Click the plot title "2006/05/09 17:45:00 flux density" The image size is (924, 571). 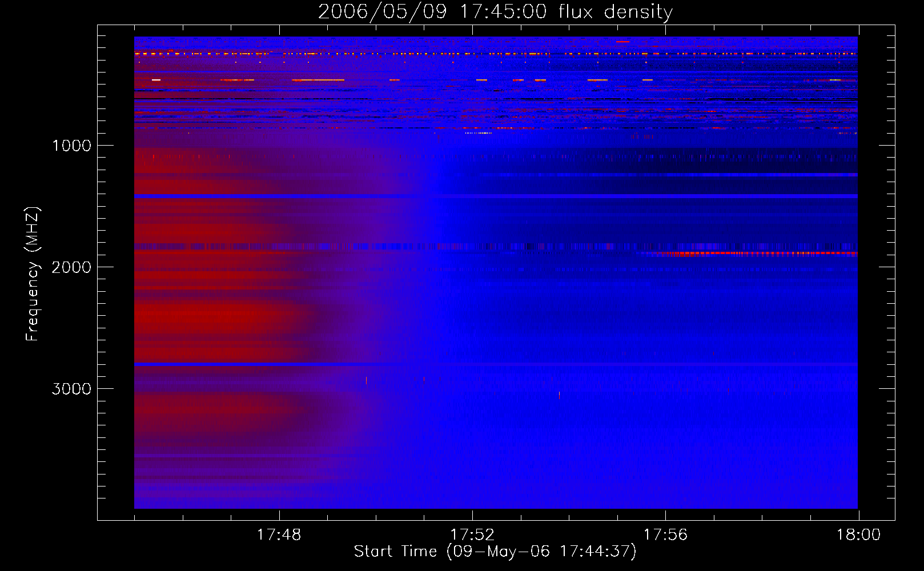coord(495,11)
